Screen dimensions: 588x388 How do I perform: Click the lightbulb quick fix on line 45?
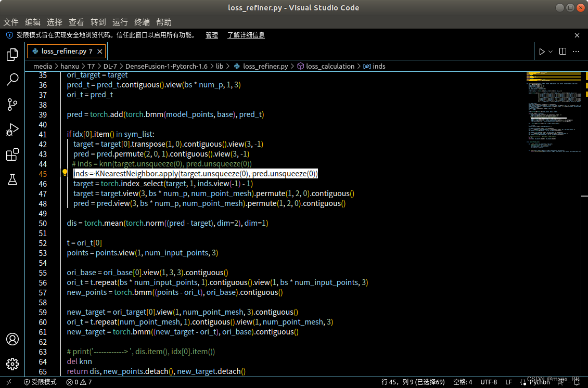click(65, 172)
